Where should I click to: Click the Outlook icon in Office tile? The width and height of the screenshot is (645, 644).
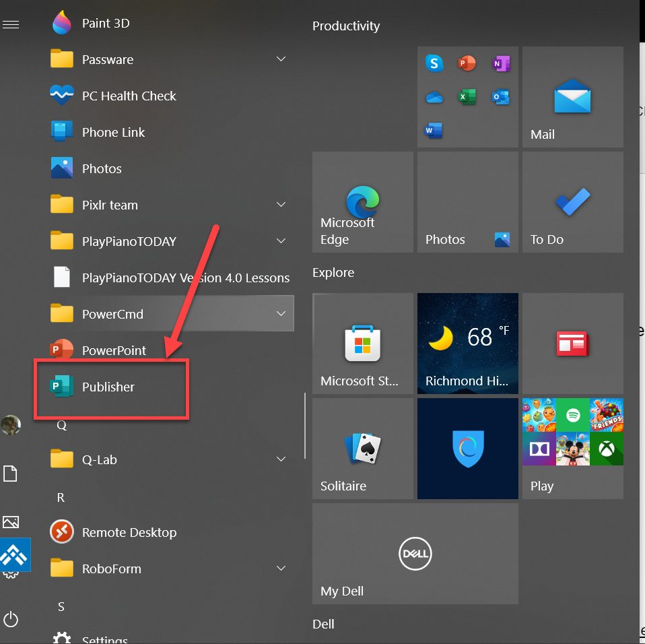click(x=501, y=97)
